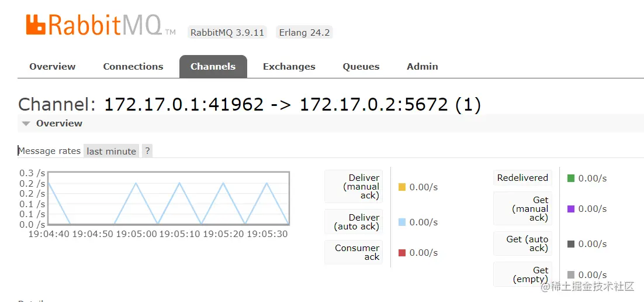Switch to the Connections tab
Screen dimensions: 644x302
coord(133,67)
